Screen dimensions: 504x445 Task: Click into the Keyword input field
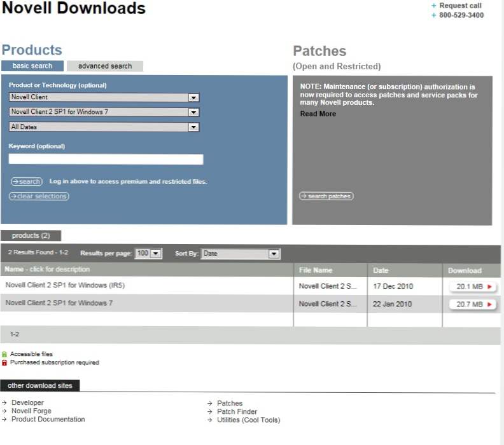[106, 160]
